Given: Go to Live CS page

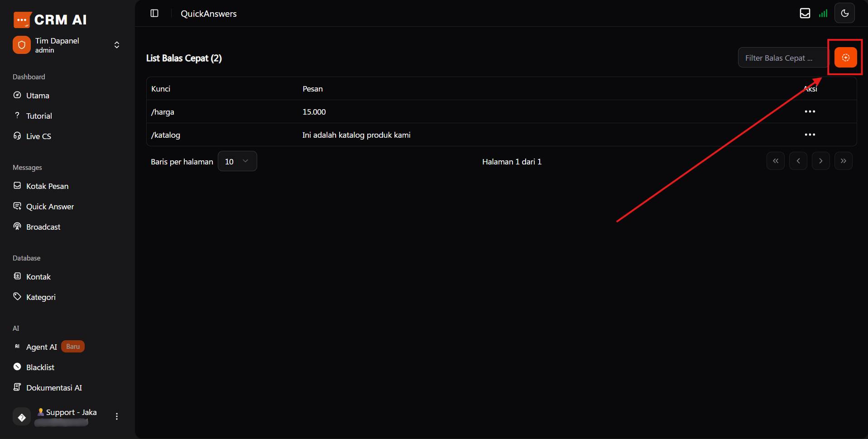Looking at the screenshot, I should pos(38,136).
